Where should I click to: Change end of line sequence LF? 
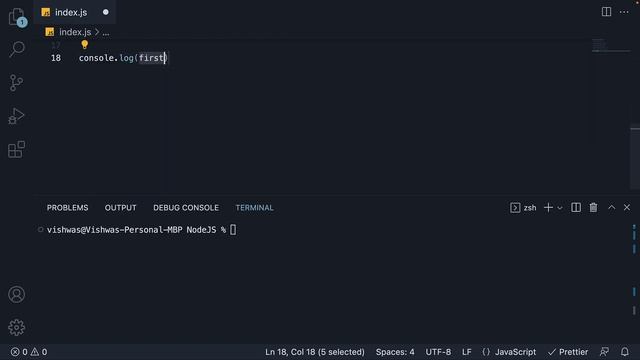[467, 352]
